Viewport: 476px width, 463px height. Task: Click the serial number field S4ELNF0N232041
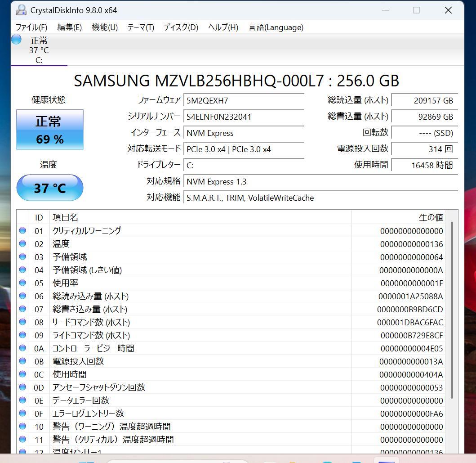click(244, 117)
